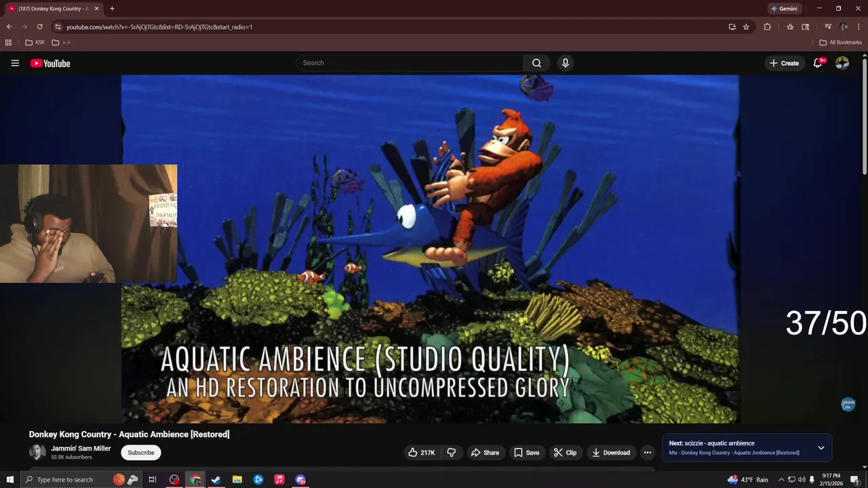This screenshot has height=488, width=868.
Task: Click the 'Next: scizzie - aquatic ambience' text
Action: pyautogui.click(x=711, y=443)
